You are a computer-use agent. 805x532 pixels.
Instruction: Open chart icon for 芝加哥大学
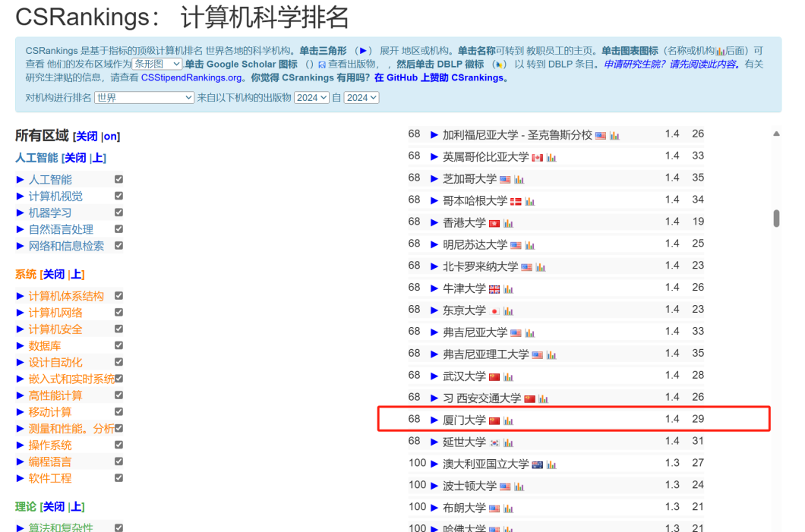(x=519, y=180)
